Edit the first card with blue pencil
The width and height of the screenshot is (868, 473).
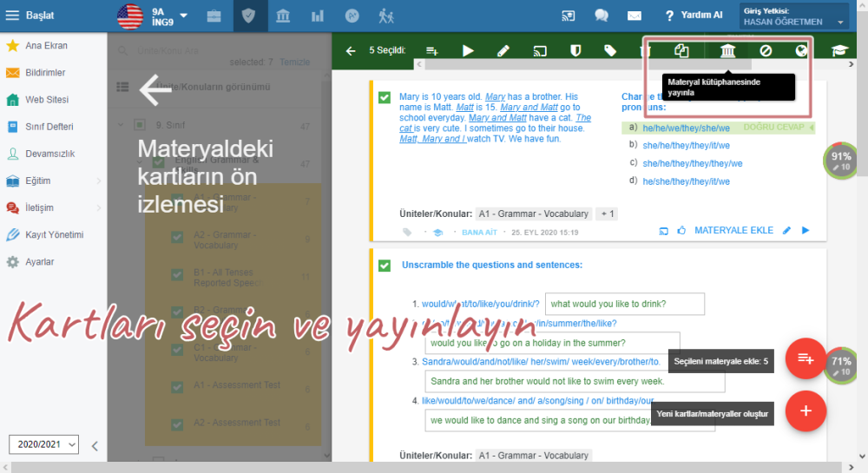click(x=786, y=230)
